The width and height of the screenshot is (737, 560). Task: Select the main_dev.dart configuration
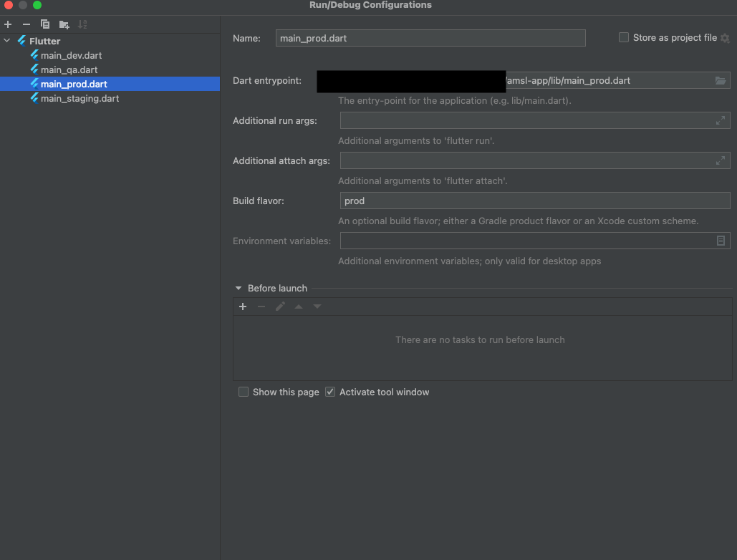pyautogui.click(x=72, y=55)
